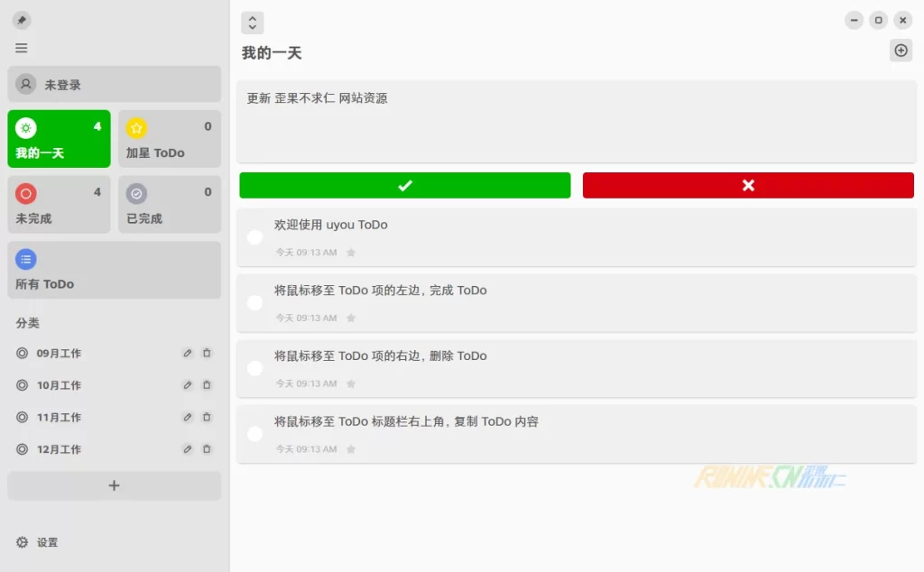Viewport: 924px width, 572px height.
Task: Check off the 删除 ToDo instruction item
Action: [255, 368]
